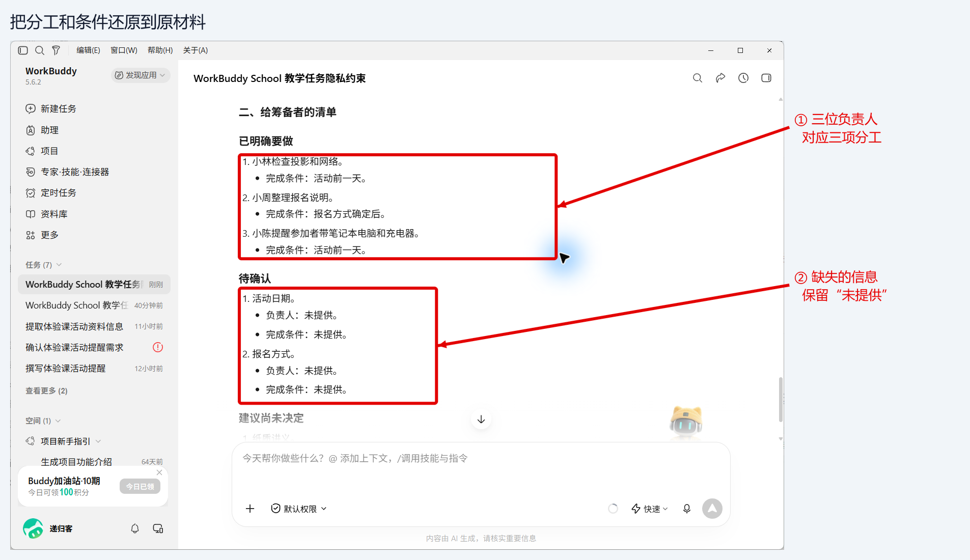Viewport: 970px width, 560px height.
Task: Select the active WorkBuddy School 教学任务 task
Action: (94, 285)
